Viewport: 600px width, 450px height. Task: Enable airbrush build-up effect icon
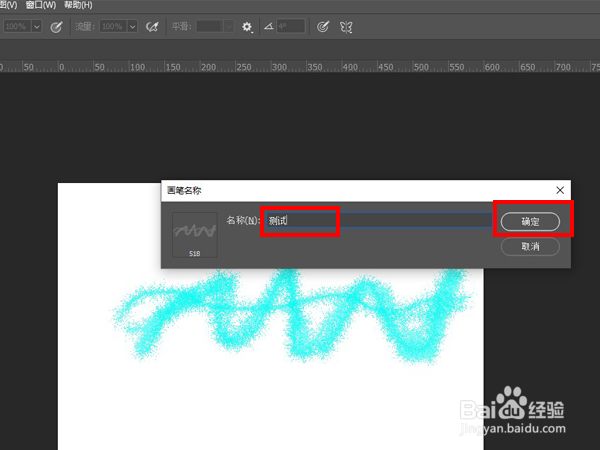click(152, 27)
